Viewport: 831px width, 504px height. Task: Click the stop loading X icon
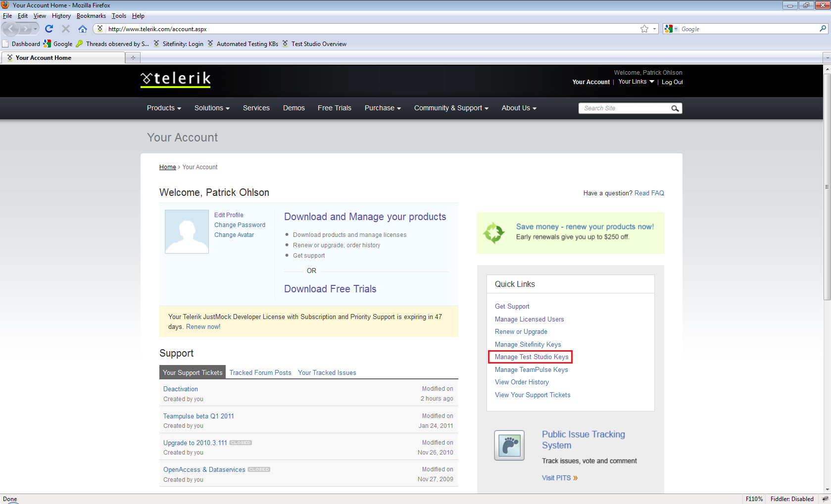pos(65,29)
